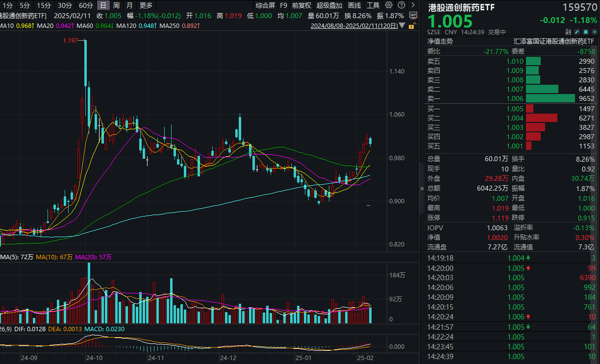Open the toolbar overflow chevron arrow
Screen dimensions: 600x364
[x=413, y=5]
